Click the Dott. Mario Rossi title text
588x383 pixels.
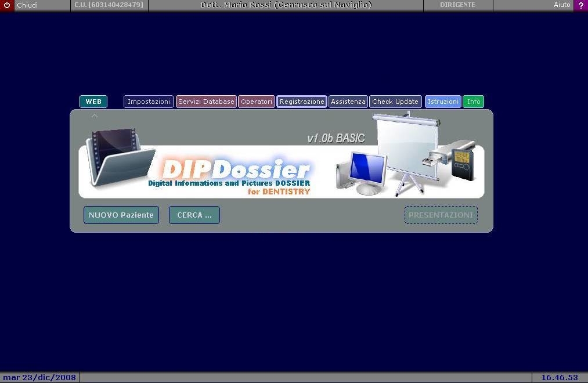286,5
